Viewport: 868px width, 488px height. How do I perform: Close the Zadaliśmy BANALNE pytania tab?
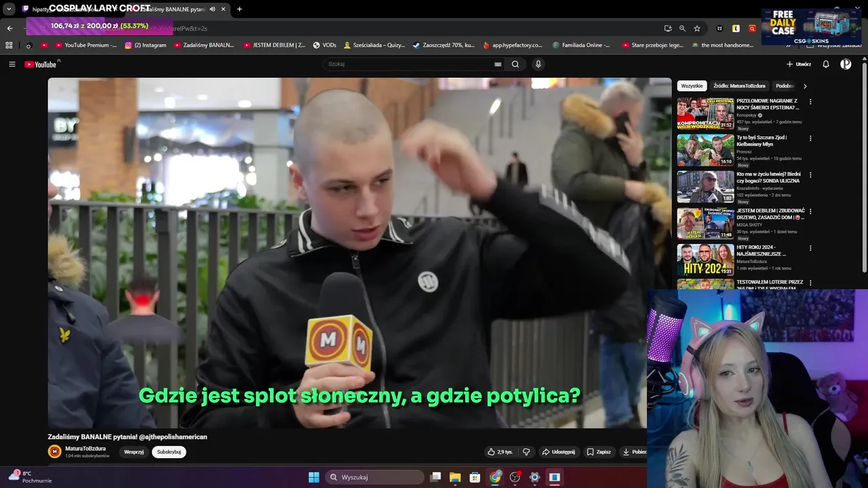223,9
